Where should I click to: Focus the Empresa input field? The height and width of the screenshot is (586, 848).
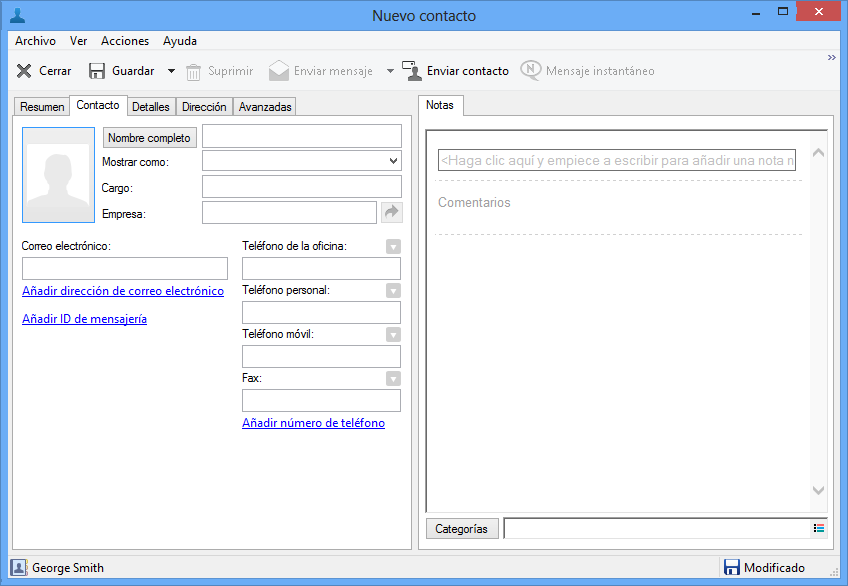(x=289, y=212)
